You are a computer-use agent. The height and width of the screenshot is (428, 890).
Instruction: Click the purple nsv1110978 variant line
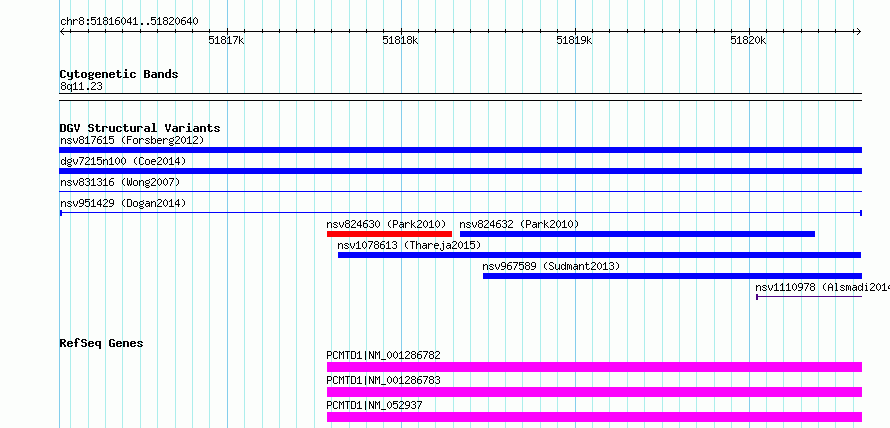click(x=809, y=297)
